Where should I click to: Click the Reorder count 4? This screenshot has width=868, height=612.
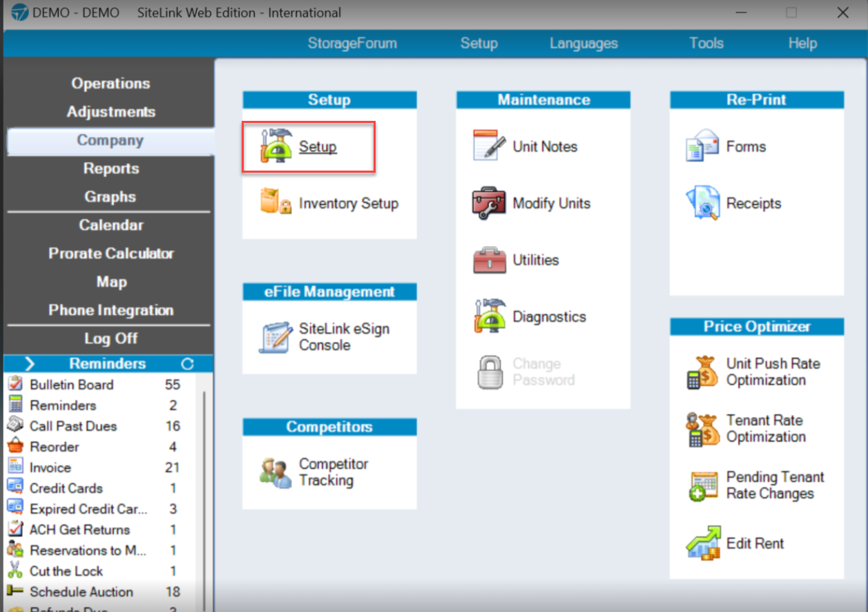click(173, 447)
